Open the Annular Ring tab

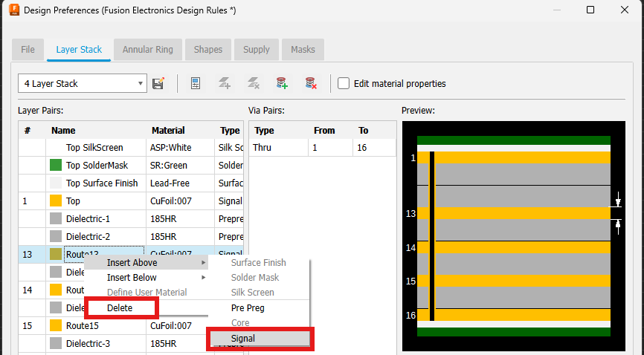tap(148, 50)
